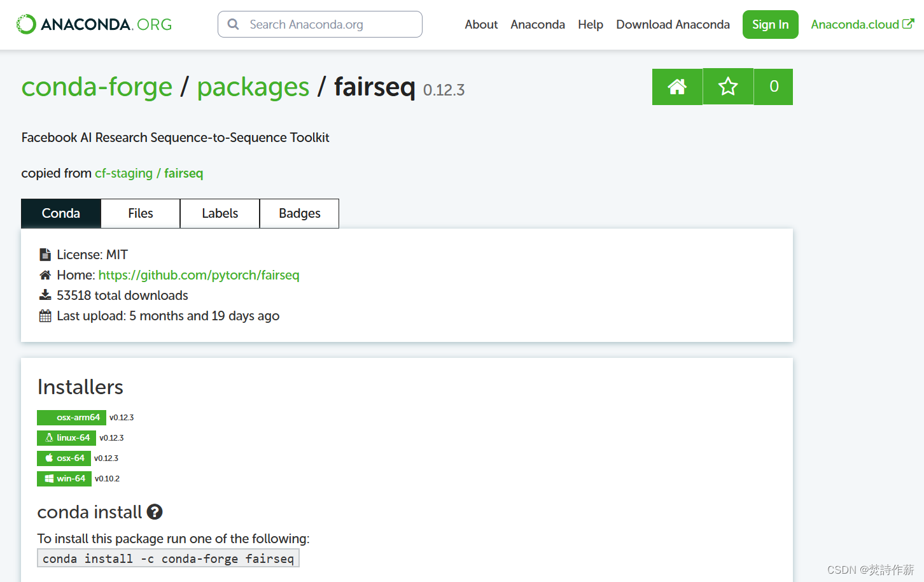Click the download icon beside total downloads

pyautogui.click(x=45, y=295)
